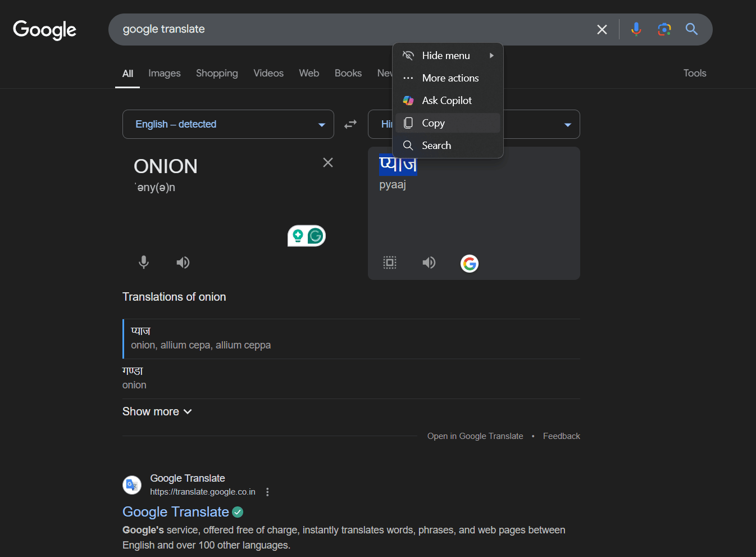Listen to ONION source pronunciation
The height and width of the screenshot is (557, 756).
[183, 262]
